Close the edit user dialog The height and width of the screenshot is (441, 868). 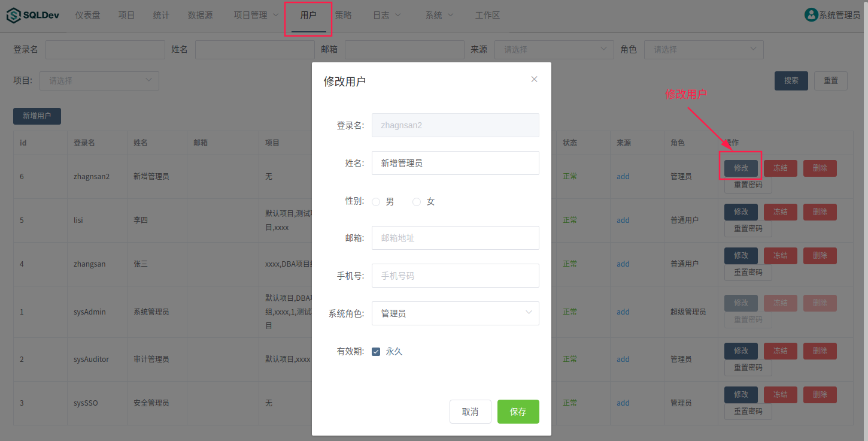click(x=534, y=79)
